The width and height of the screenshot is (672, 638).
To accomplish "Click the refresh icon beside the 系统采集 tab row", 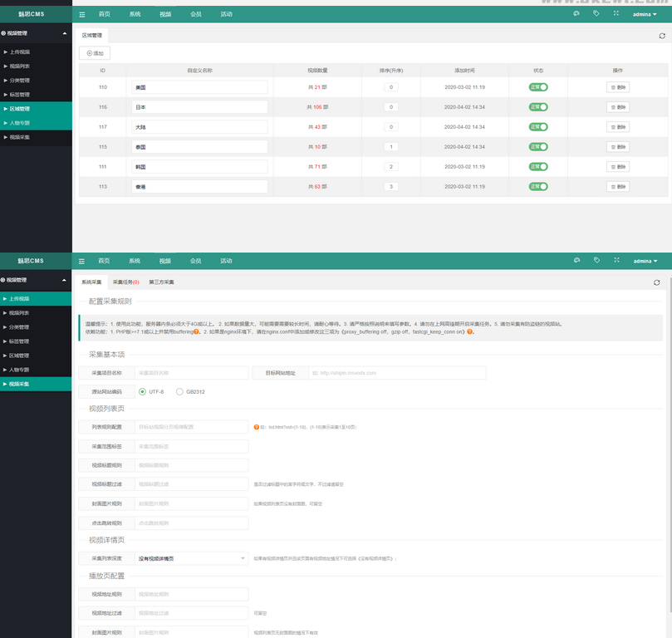I will [x=657, y=282].
